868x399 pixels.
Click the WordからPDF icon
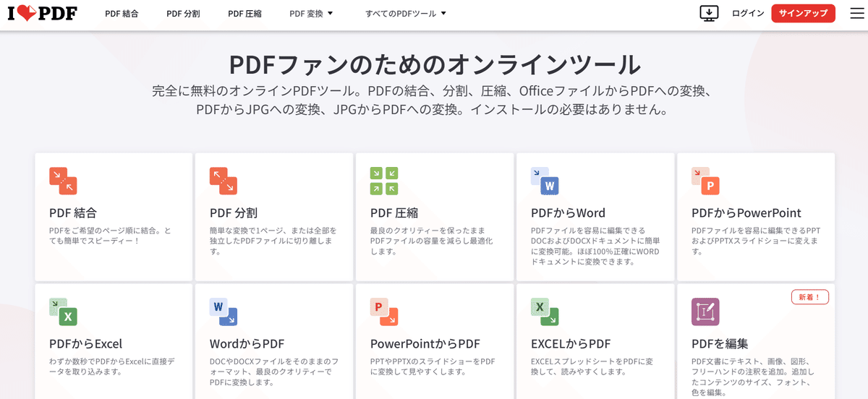(x=224, y=312)
